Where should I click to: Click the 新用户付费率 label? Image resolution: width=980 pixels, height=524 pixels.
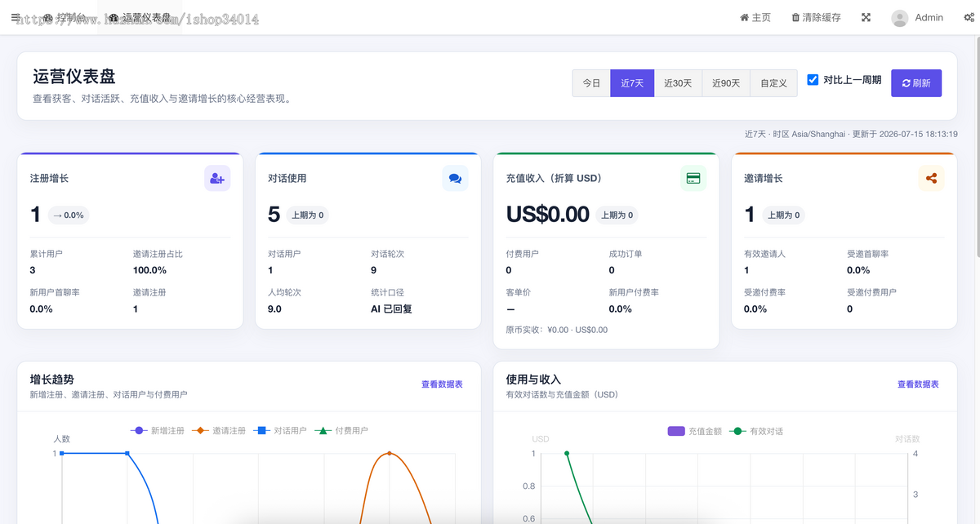634,292
